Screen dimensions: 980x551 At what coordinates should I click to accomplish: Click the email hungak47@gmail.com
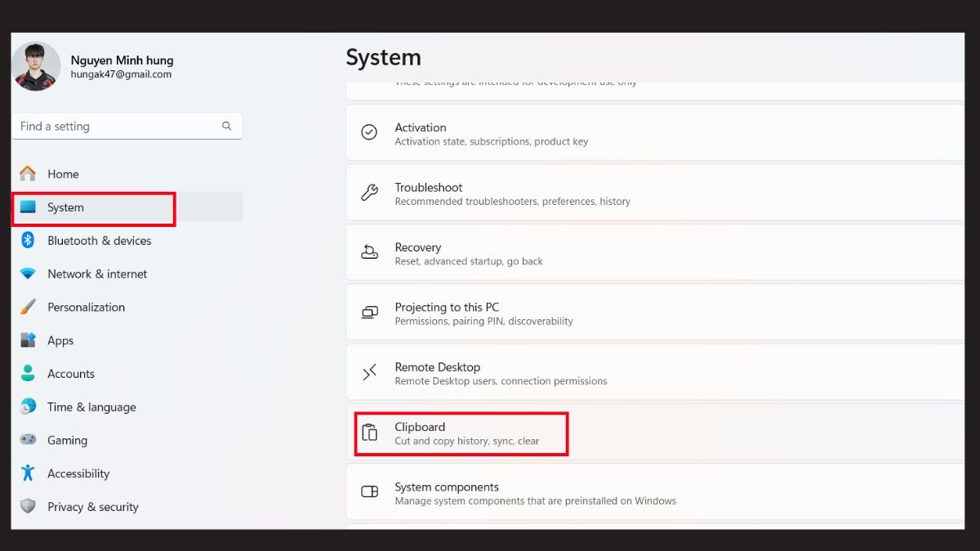pos(121,74)
